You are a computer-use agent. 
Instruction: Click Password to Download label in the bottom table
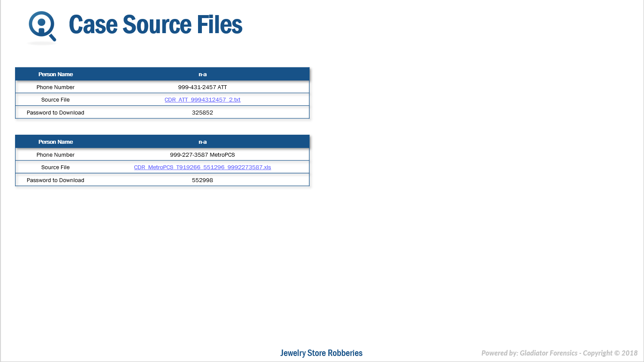[x=56, y=180]
